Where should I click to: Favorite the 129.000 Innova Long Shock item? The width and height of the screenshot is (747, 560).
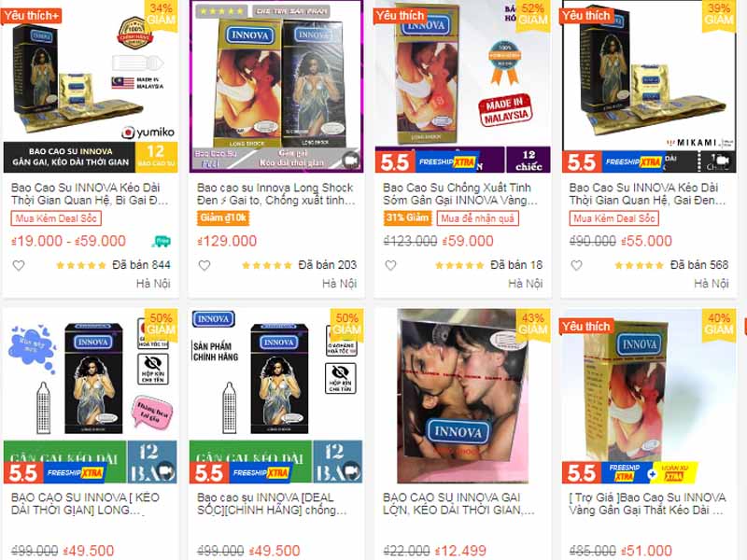pos(204,266)
